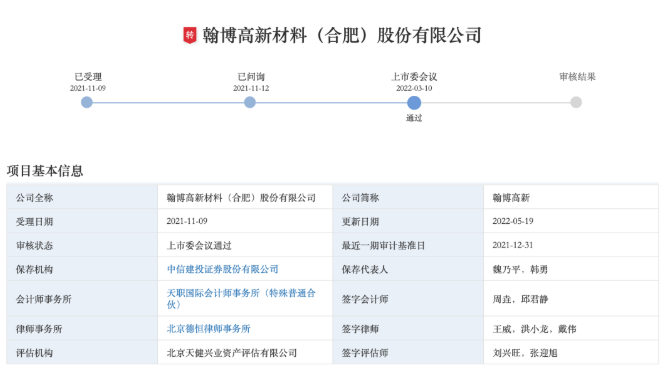Viewport: 668px width, 370px height.
Task: Click the 周垚、邱君静 accountants value
Action: [x=520, y=299]
